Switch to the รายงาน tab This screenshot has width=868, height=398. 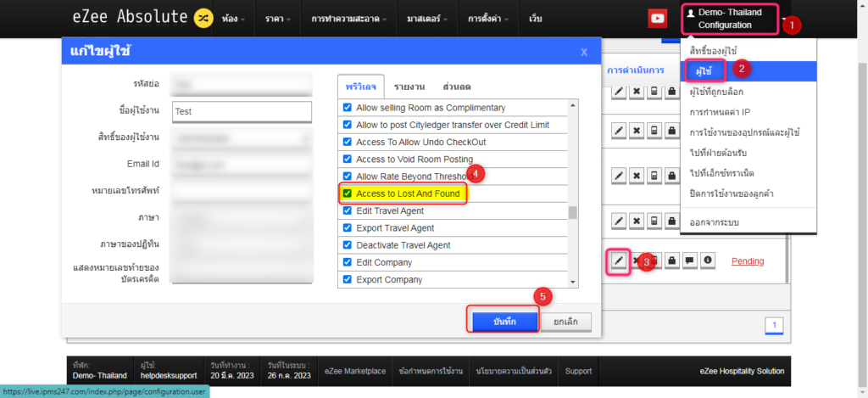tap(409, 87)
